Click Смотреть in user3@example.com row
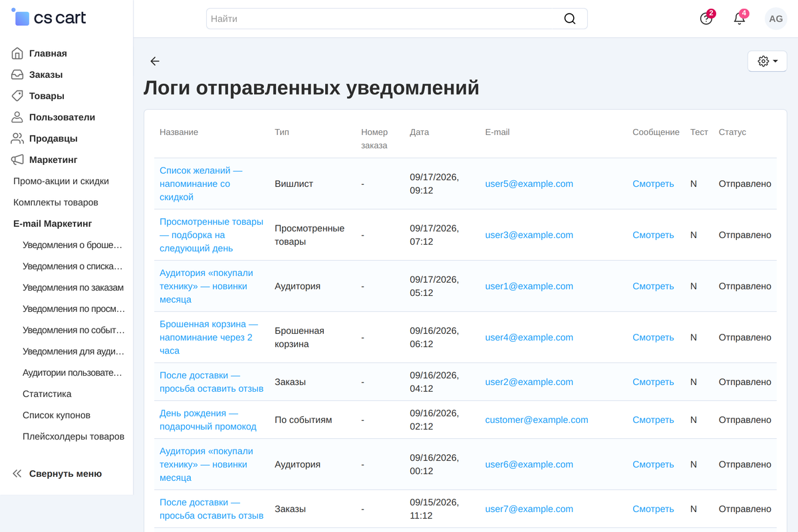 (653, 235)
